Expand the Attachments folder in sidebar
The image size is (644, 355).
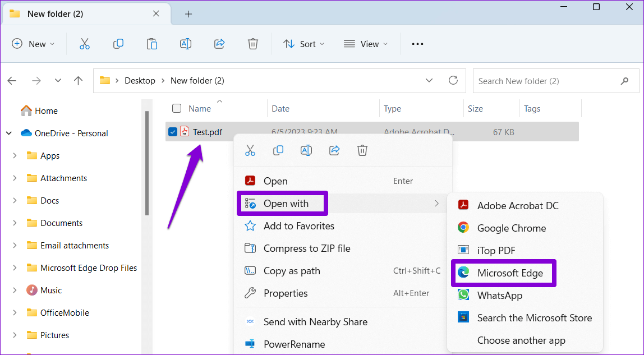[15, 178]
